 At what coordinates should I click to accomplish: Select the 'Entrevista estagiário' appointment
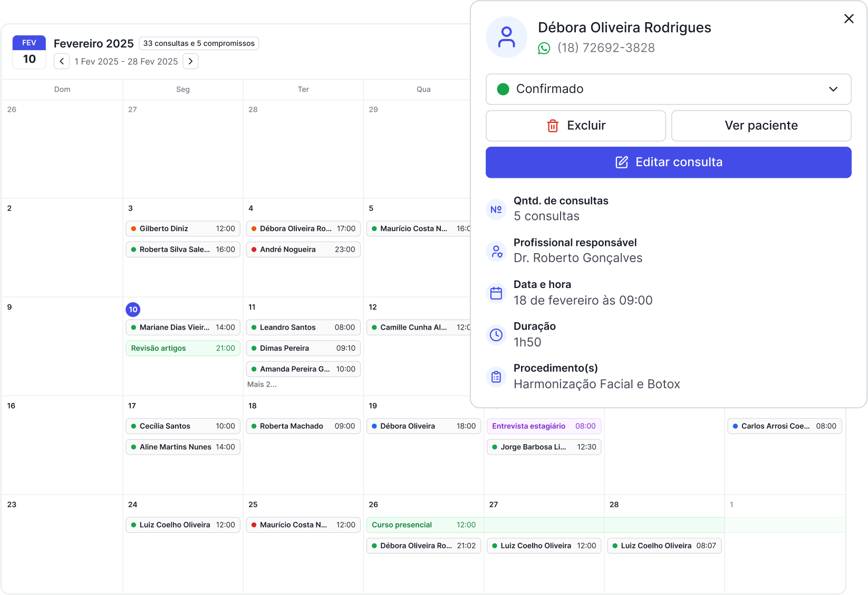pos(544,426)
